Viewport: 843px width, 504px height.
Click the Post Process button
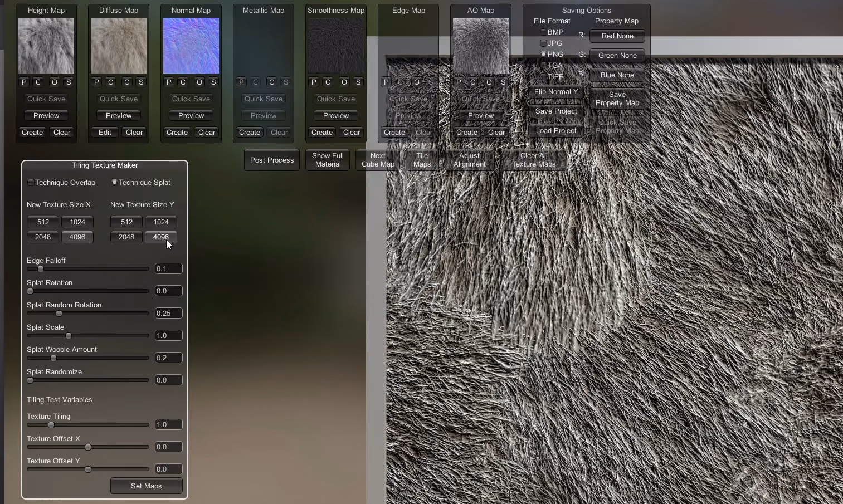(272, 160)
